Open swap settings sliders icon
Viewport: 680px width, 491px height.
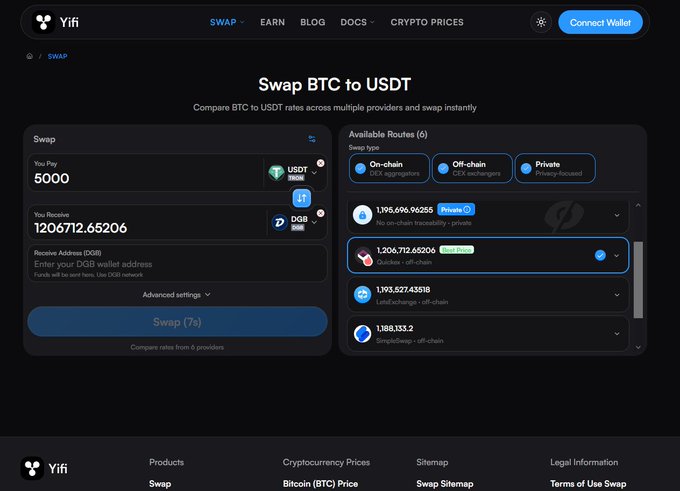312,139
